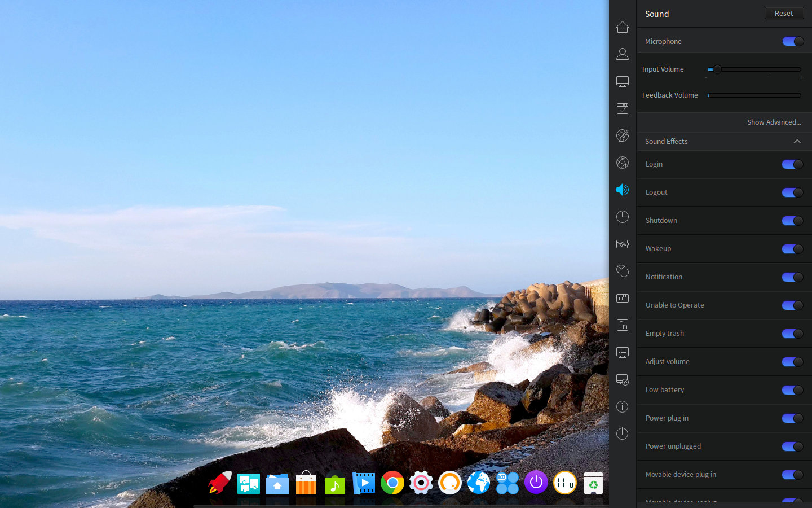Open the System Information icon in the sidebar
Screen dimensions: 812x508
tap(623, 406)
